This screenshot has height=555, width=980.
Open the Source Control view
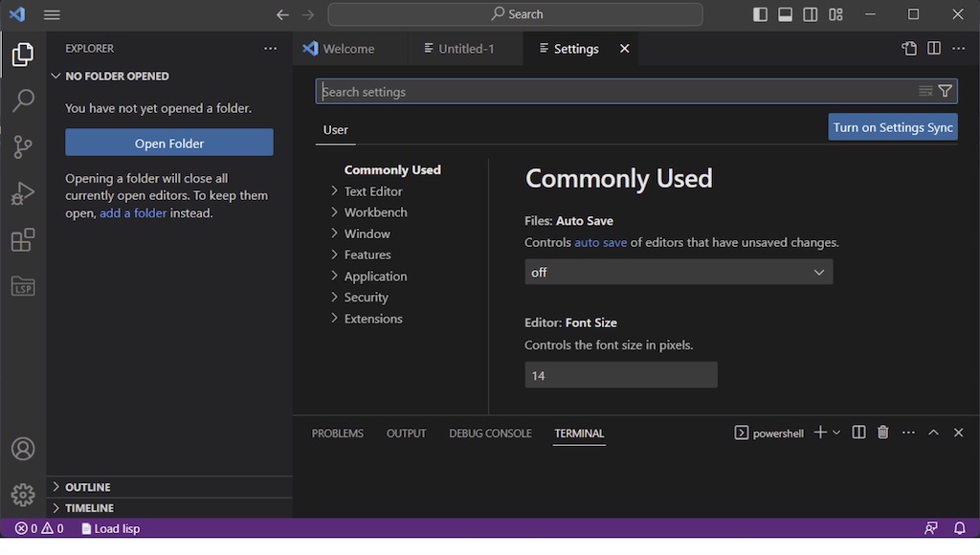click(x=23, y=146)
